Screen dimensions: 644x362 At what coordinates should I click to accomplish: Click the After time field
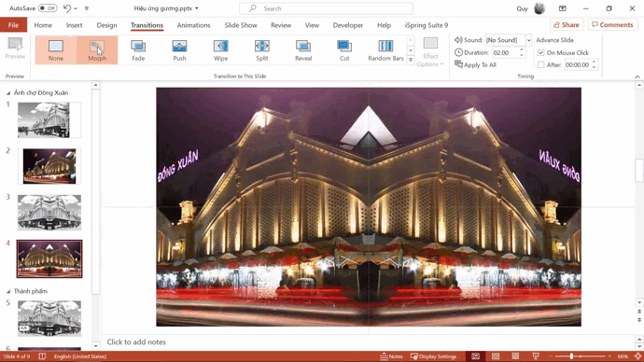(577, 65)
